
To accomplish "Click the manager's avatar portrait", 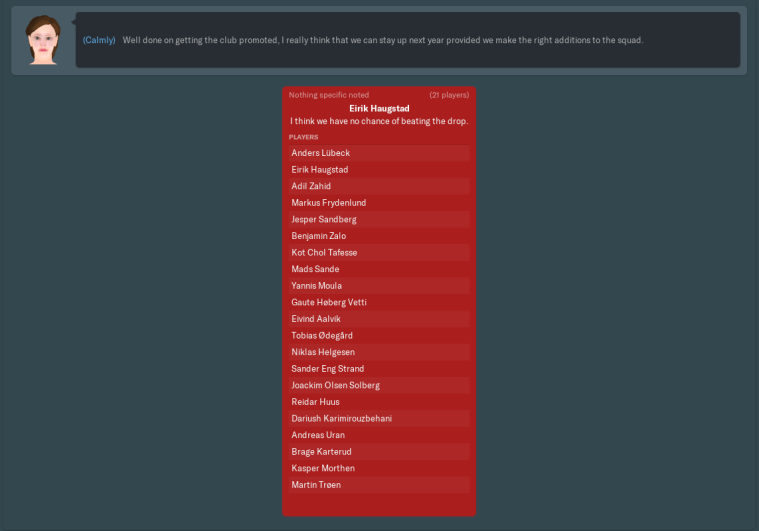I will point(43,40).
